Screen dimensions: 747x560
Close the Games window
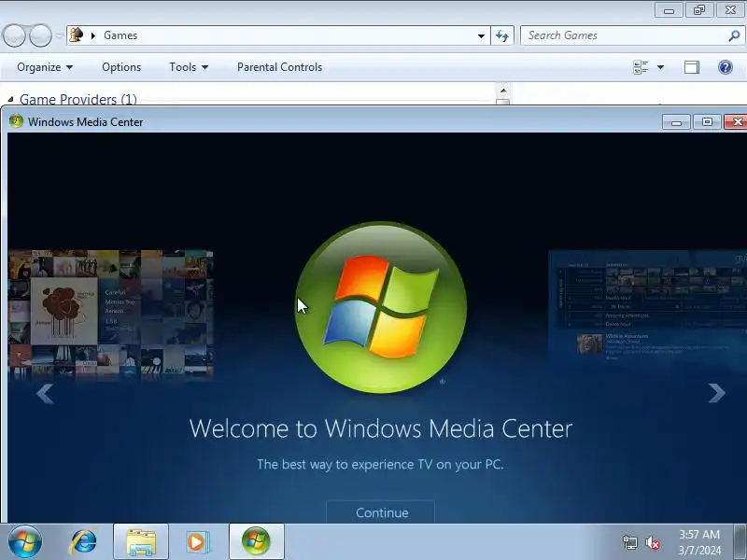pyautogui.click(x=730, y=10)
